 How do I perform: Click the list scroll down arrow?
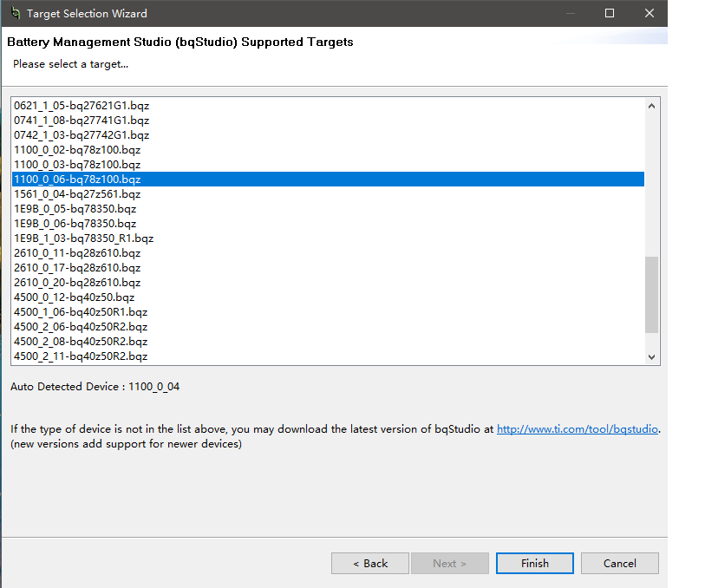[652, 356]
